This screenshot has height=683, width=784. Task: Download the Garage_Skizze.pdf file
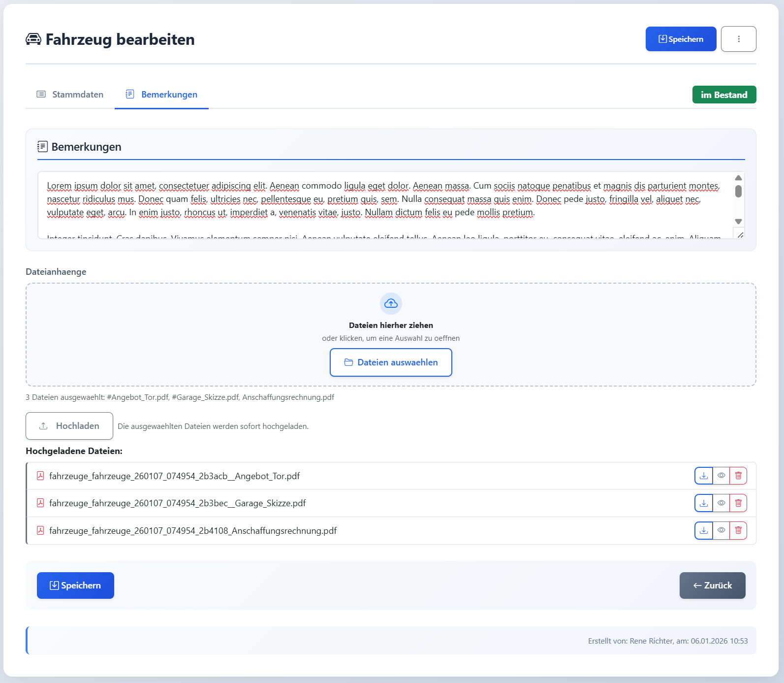704,503
